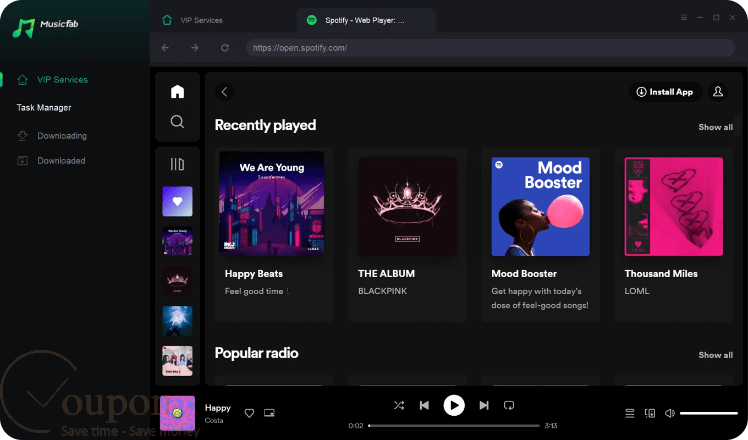
Task: Open Spotify Home icon in sidebar
Action: [x=177, y=92]
